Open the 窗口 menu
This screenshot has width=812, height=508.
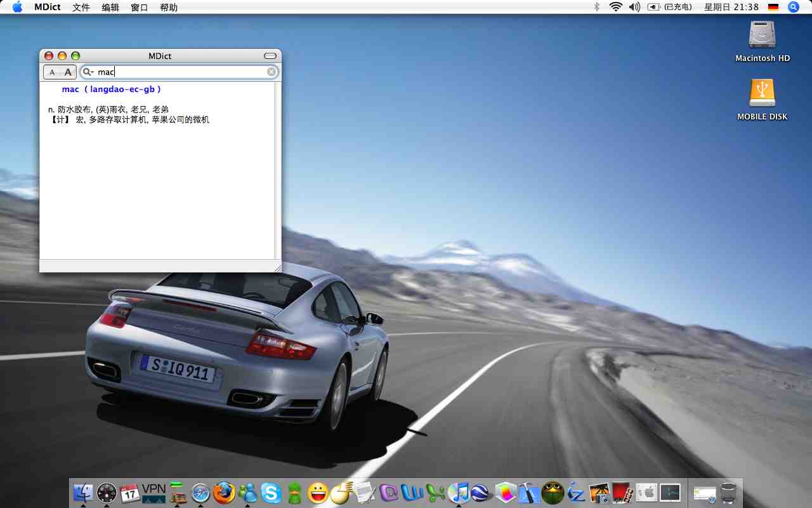click(140, 7)
